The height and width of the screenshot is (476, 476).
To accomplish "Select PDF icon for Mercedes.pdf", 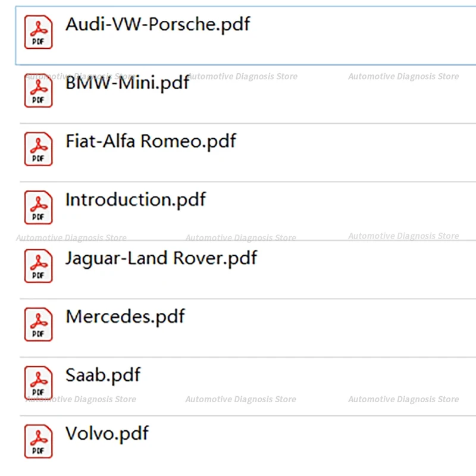I will [38, 324].
